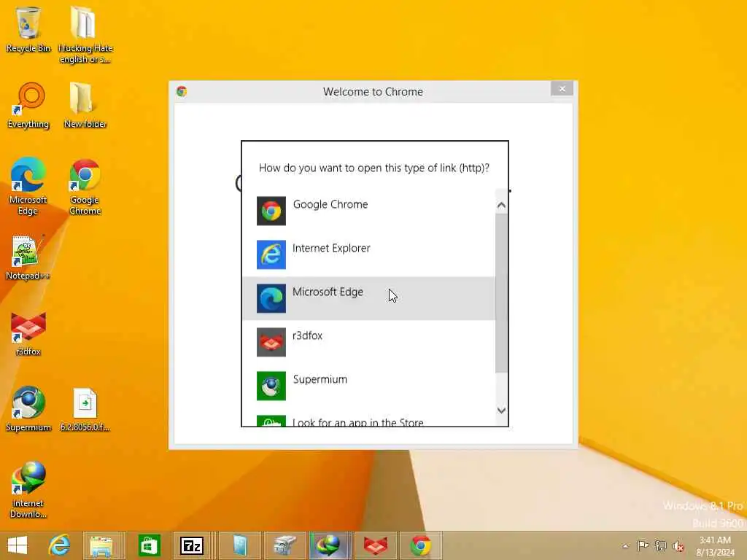This screenshot has width=747, height=560.
Task: Select the r3dfox desktop shortcut
Action: [x=28, y=333]
